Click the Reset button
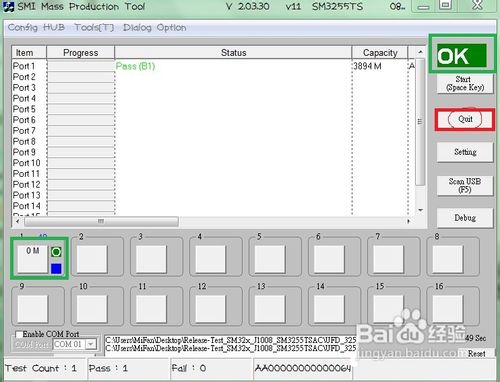Image resolution: width=500 pixels, height=382 pixels. tap(476, 354)
